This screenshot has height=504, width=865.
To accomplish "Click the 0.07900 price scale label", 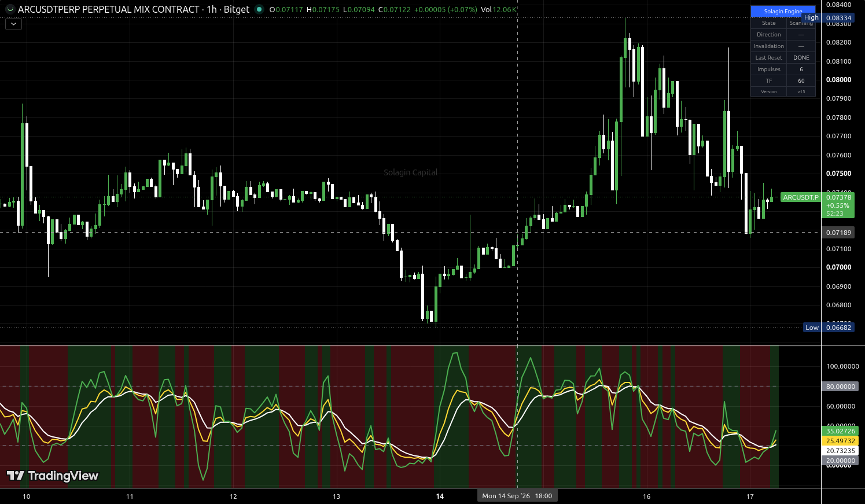I will pyautogui.click(x=838, y=98).
